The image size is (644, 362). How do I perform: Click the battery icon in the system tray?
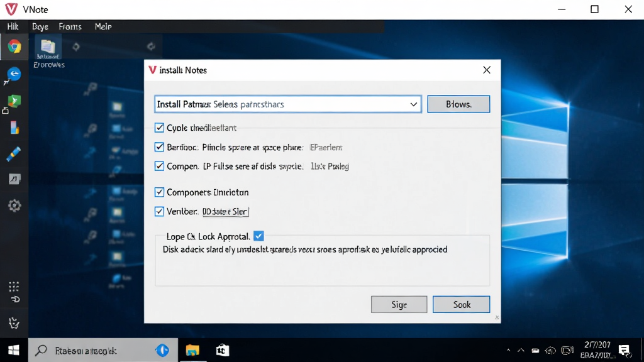[535, 351]
